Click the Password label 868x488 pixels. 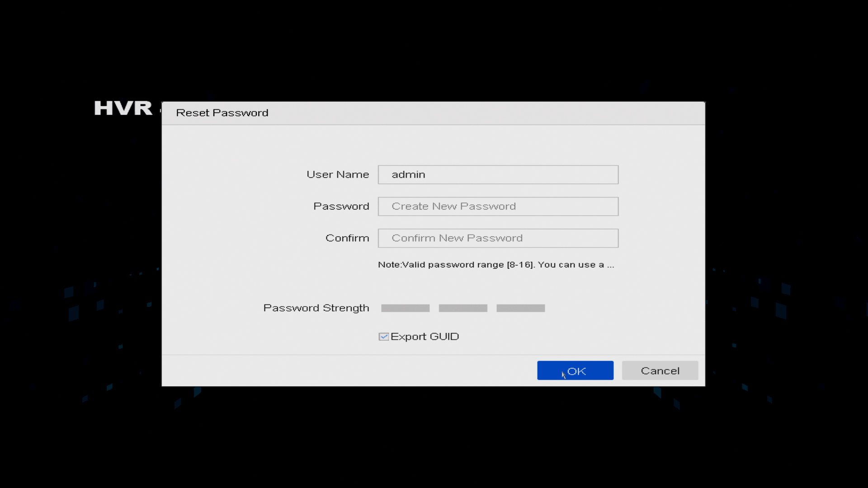click(341, 206)
